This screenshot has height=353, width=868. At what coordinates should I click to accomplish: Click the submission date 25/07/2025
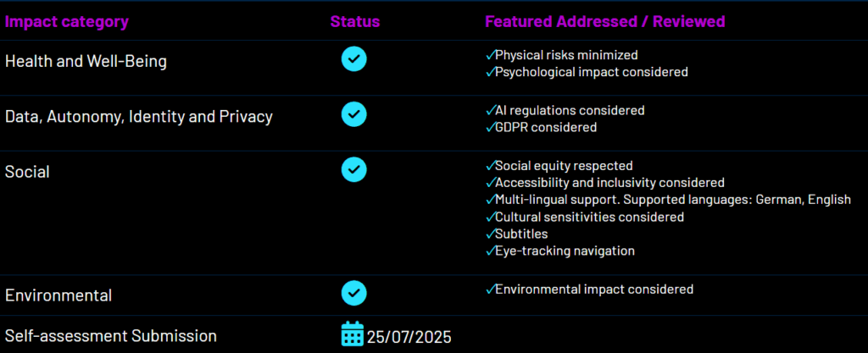[x=409, y=336]
